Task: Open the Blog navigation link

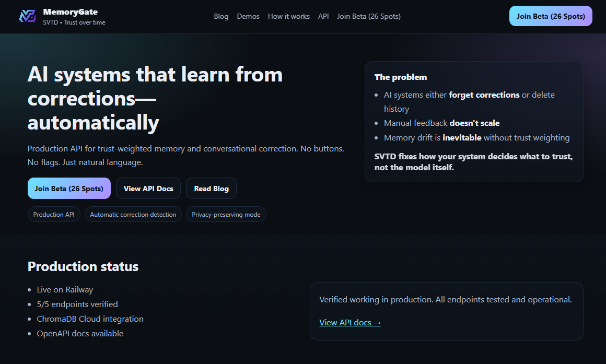Action: 221,16
